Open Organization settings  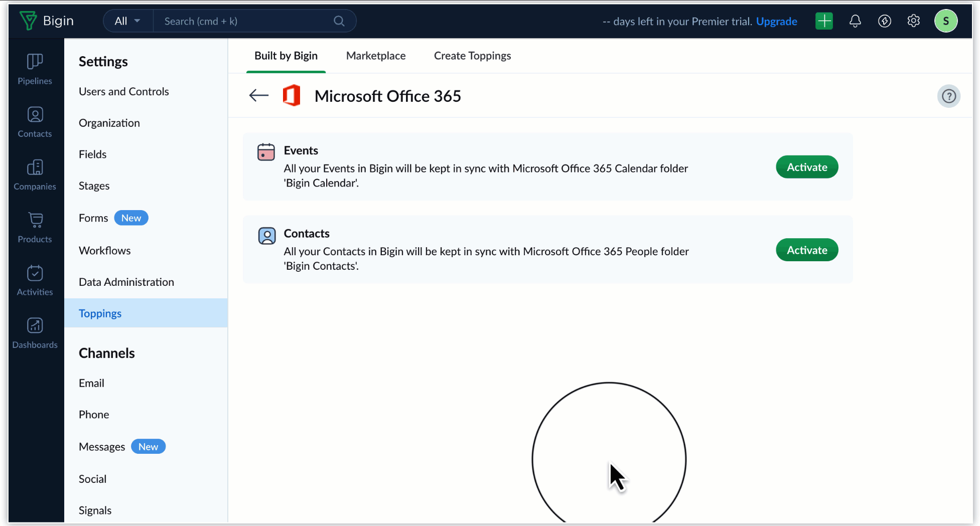pyautogui.click(x=109, y=123)
